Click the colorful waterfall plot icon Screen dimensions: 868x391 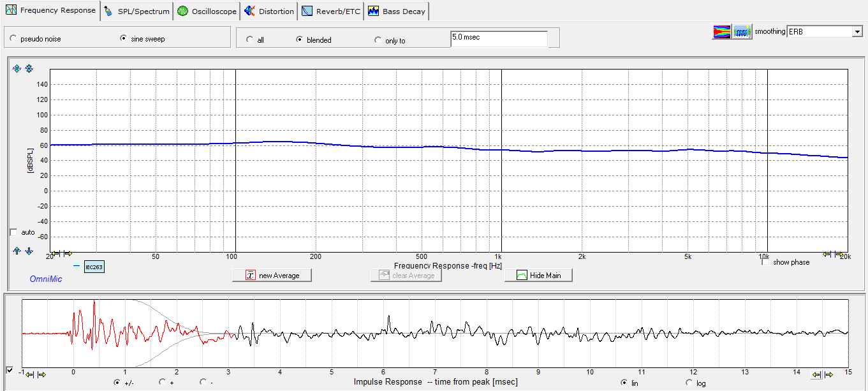coord(722,32)
